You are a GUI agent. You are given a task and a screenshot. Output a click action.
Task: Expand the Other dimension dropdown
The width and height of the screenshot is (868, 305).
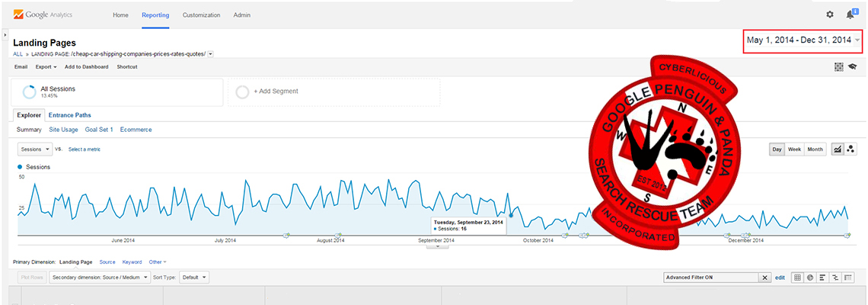157,262
